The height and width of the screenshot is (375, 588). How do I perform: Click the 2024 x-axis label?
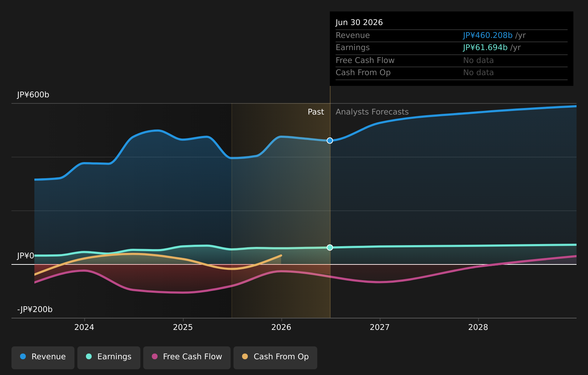point(84,327)
